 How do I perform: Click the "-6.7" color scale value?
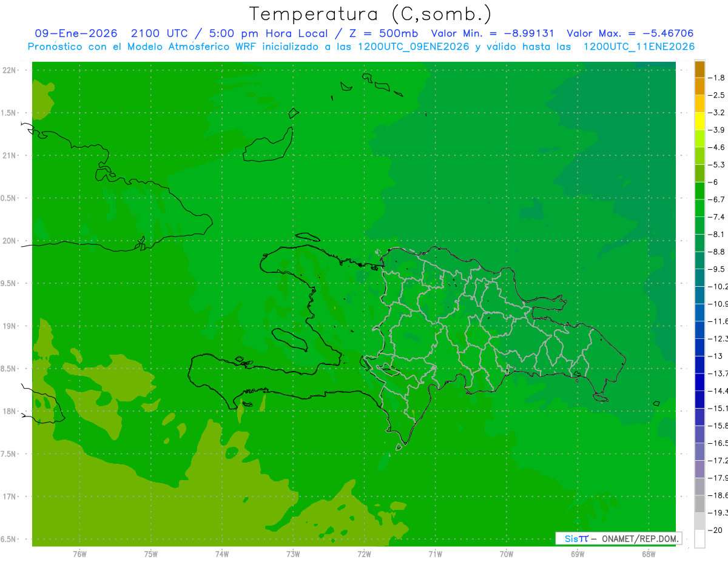point(716,199)
